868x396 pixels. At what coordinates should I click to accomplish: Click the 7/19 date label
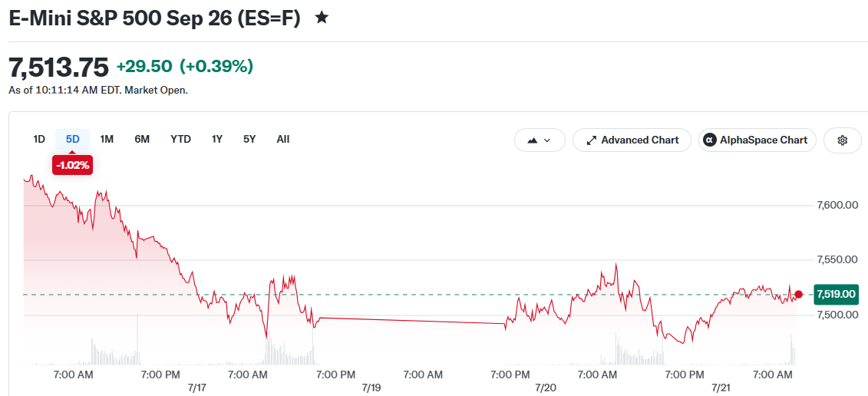[371, 387]
